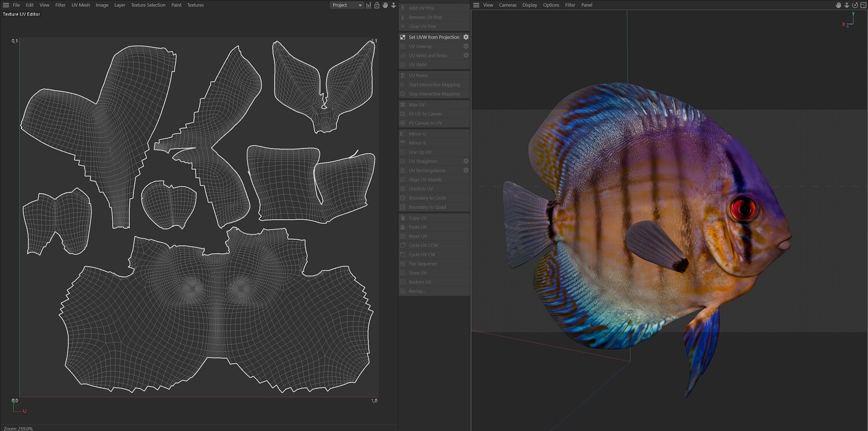Click the Cycle UV CCW command

tap(424, 246)
